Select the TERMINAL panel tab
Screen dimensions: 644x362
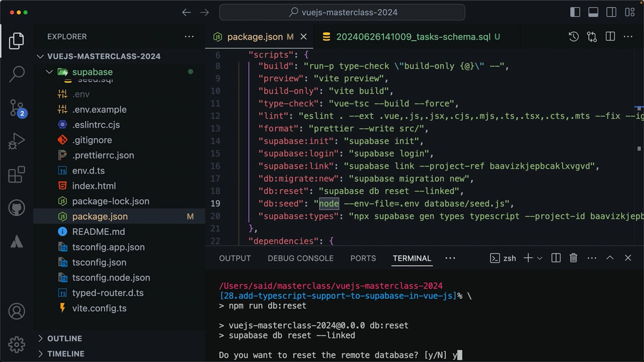click(412, 258)
